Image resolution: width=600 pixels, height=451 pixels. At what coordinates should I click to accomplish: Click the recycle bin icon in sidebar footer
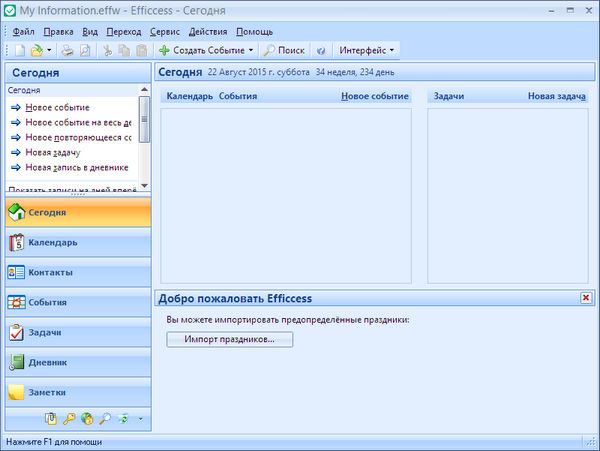pyautogui.click(x=122, y=418)
